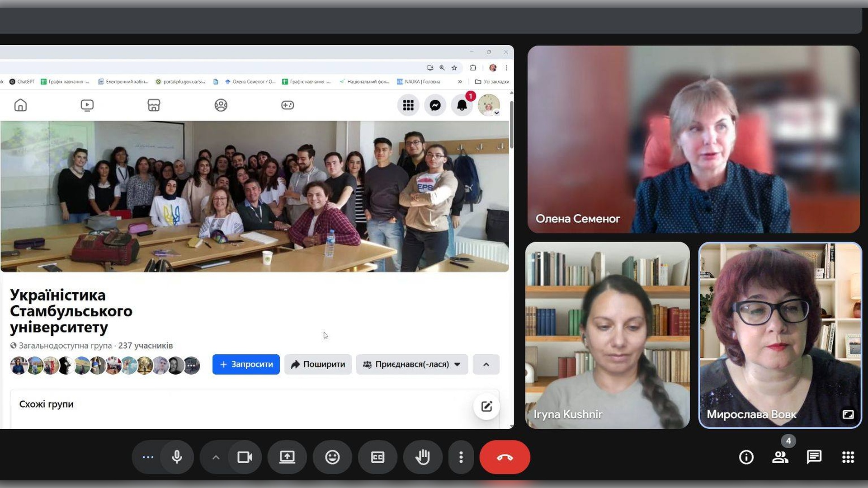The width and height of the screenshot is (868, 488).
Task: Bookmark this page with the star
Action: pyautogui.click(x=454, y=68)
